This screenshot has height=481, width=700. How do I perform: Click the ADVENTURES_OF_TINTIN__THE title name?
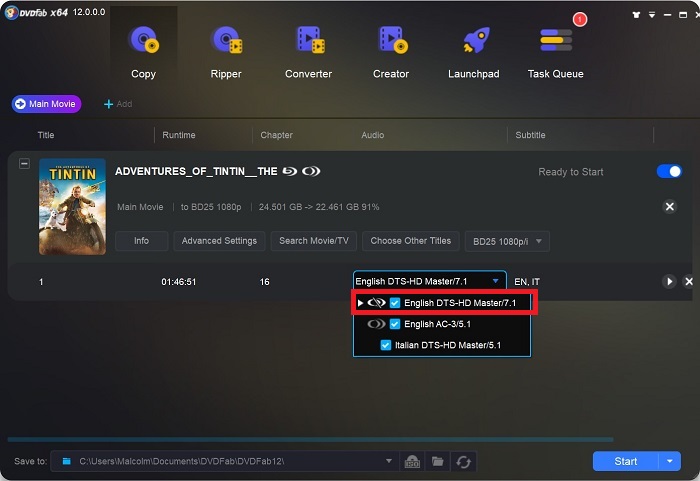point(196,171)
